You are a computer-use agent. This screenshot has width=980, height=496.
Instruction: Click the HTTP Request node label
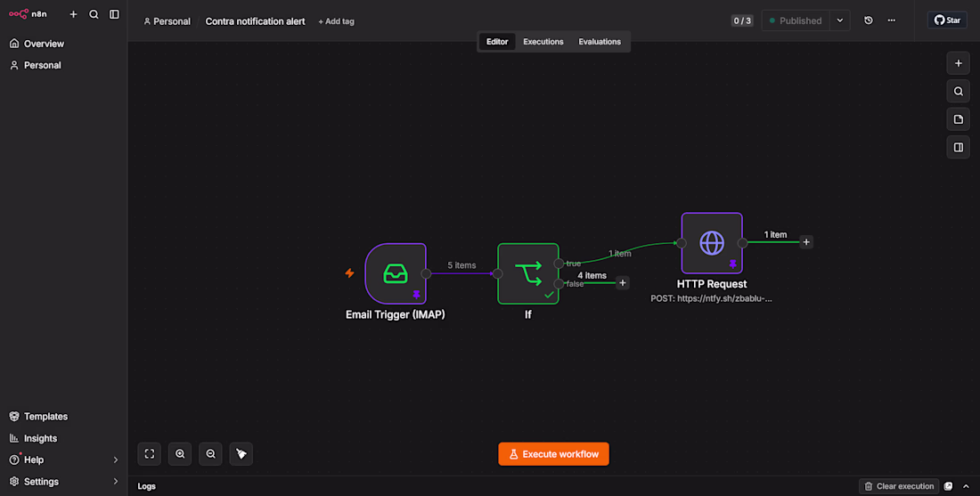[x=712, y=284]
